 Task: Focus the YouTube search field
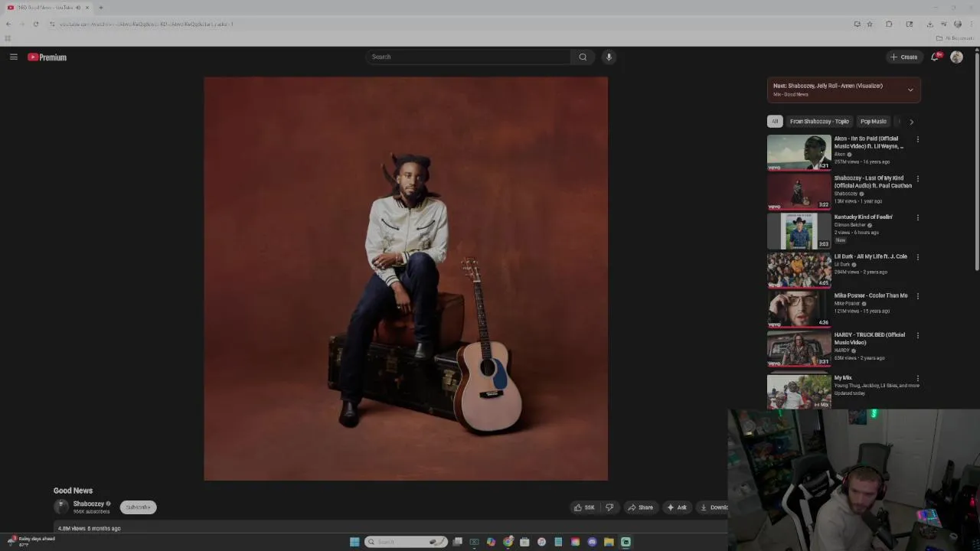tap(468, 57)
